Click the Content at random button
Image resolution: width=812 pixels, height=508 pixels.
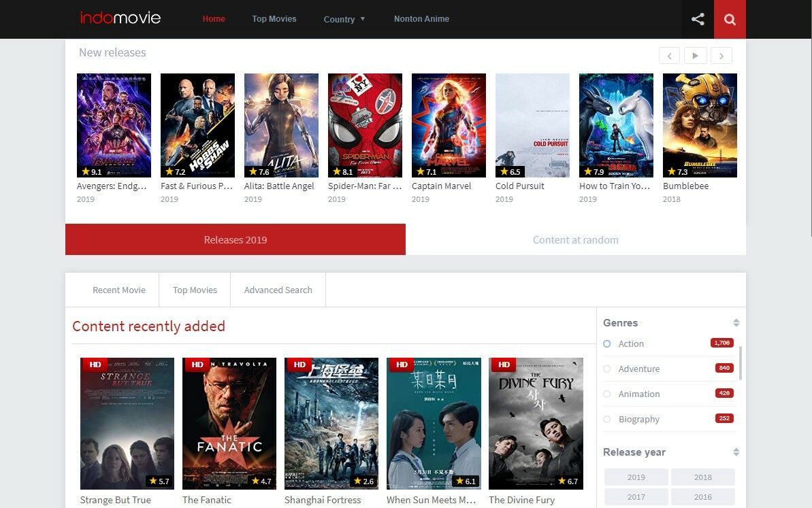[575, 239]
